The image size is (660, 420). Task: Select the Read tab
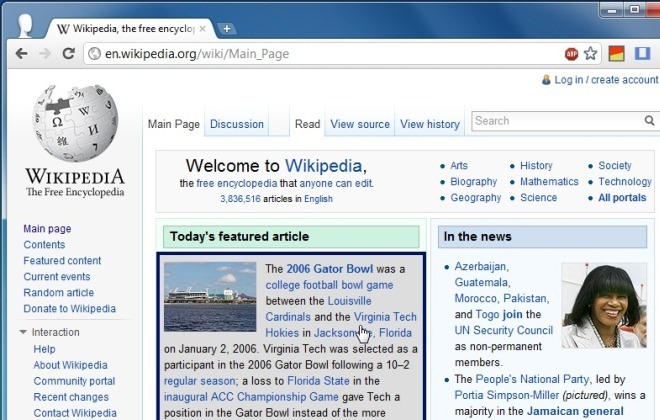[307, 124]
